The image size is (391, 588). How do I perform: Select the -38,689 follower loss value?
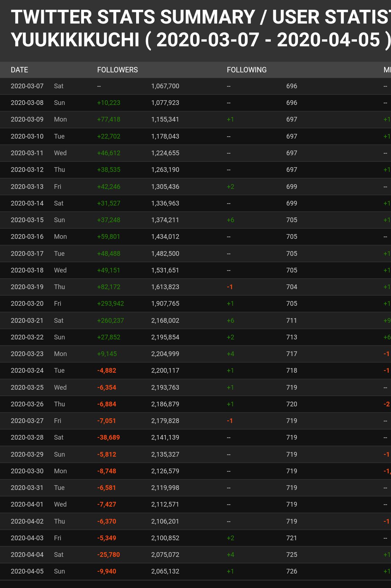[x=109, y=437]
